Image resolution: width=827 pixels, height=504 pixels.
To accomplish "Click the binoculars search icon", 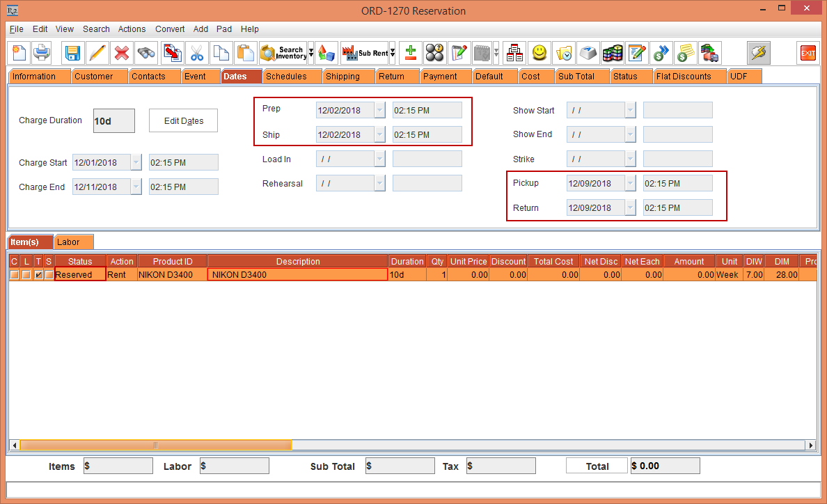I will click(x=146, y=53).
